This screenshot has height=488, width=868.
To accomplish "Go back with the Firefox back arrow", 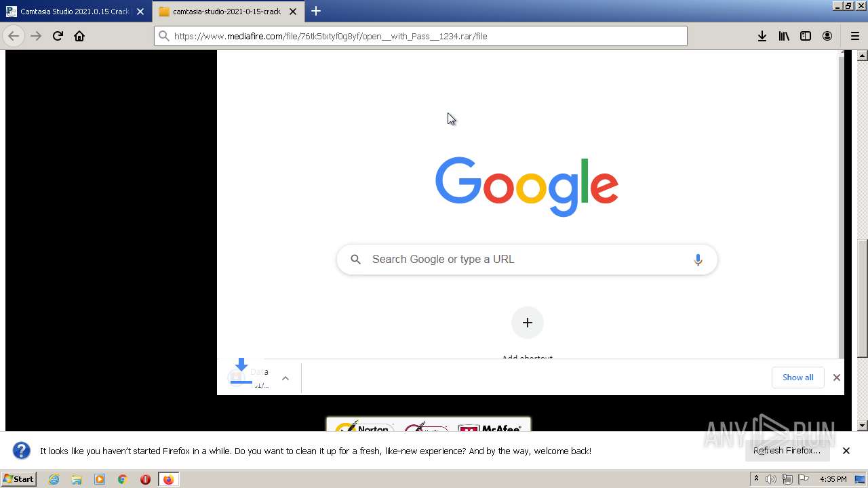I will pos(14,36).
